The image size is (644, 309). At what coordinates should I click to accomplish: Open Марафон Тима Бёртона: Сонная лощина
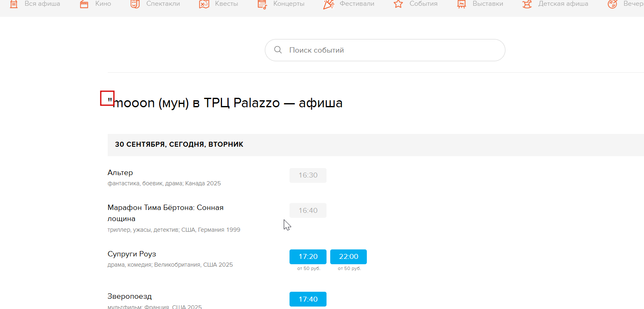tap(166, 213)
